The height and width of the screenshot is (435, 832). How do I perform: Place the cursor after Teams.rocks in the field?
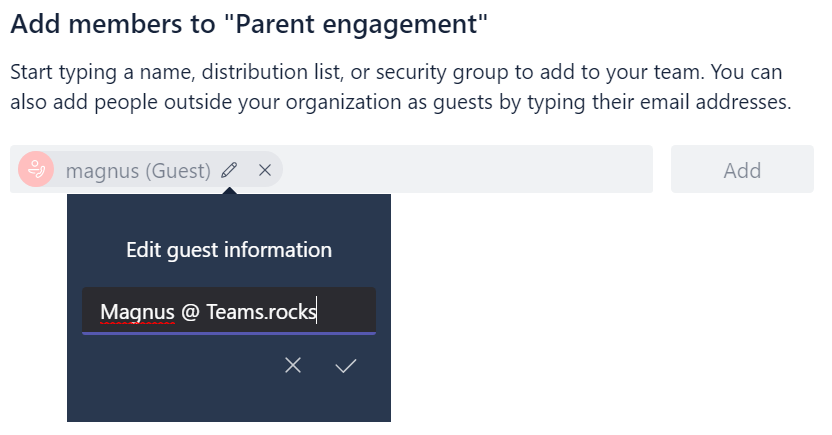pyautogui.click(x=318, y=312)
